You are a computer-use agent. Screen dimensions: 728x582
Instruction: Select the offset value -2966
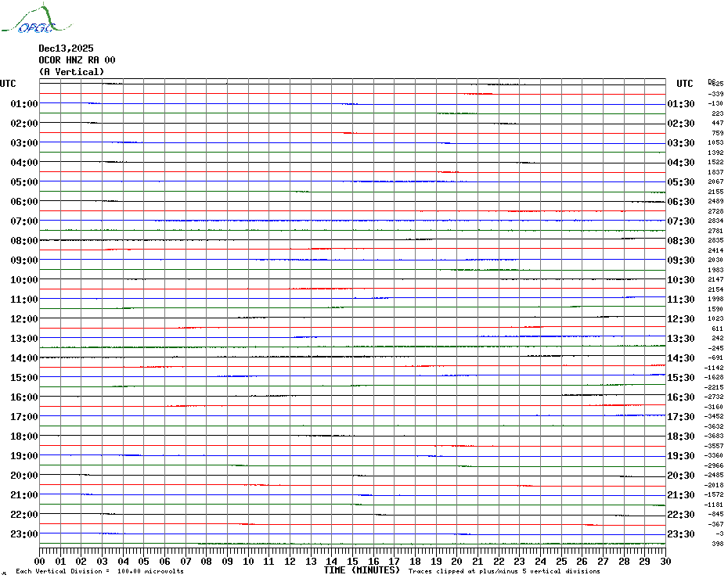click(714, 465)
